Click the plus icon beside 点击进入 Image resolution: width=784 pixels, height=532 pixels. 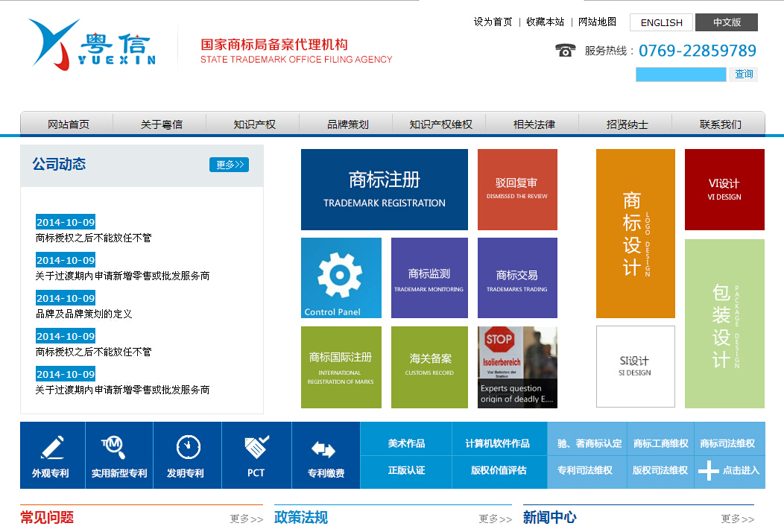(708, 470)
